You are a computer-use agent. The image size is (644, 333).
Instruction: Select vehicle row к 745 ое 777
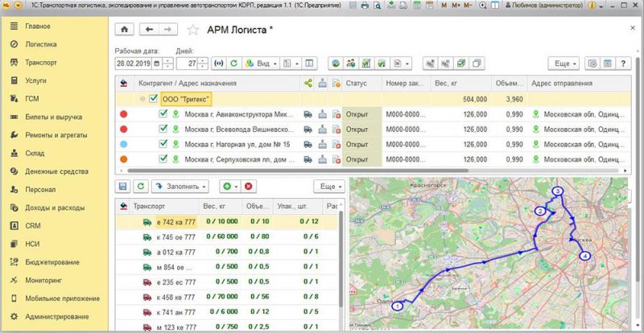(227, 237)
